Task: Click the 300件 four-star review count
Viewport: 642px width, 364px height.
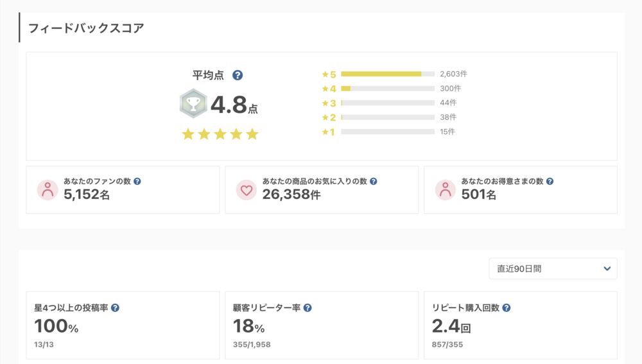Action: (450, 89)
